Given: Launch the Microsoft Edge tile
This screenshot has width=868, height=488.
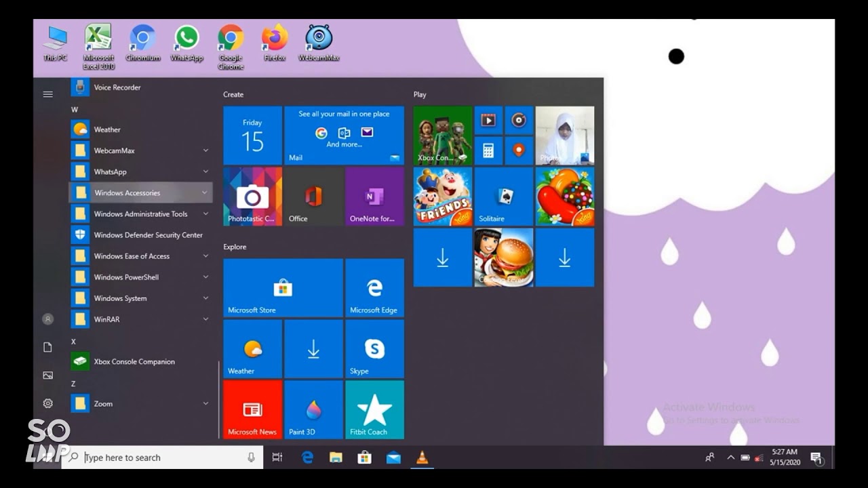Looking at the screenshot, I should click(374, 288).
